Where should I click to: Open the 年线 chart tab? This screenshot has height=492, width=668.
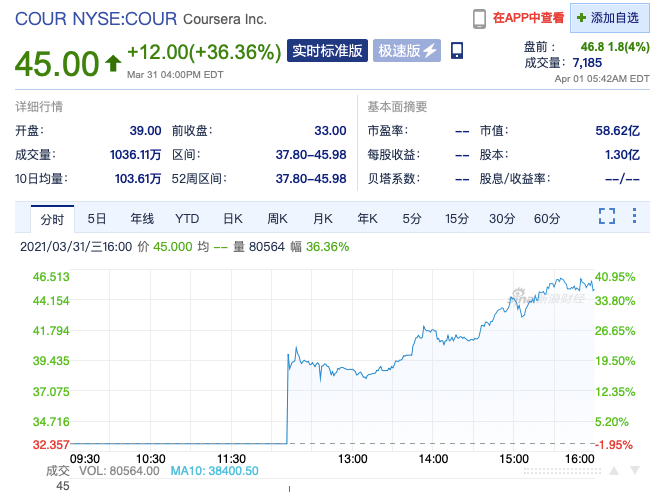pos(142,218)
